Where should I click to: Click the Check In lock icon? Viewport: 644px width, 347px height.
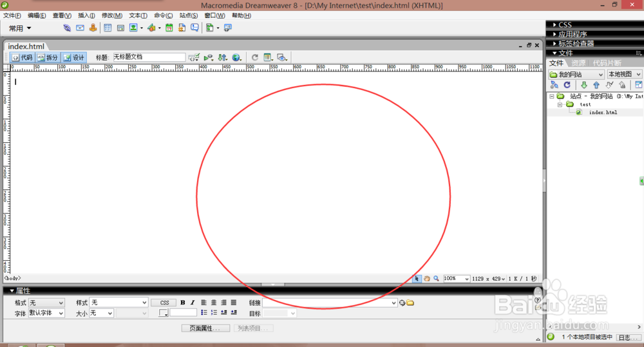(623, 84)
